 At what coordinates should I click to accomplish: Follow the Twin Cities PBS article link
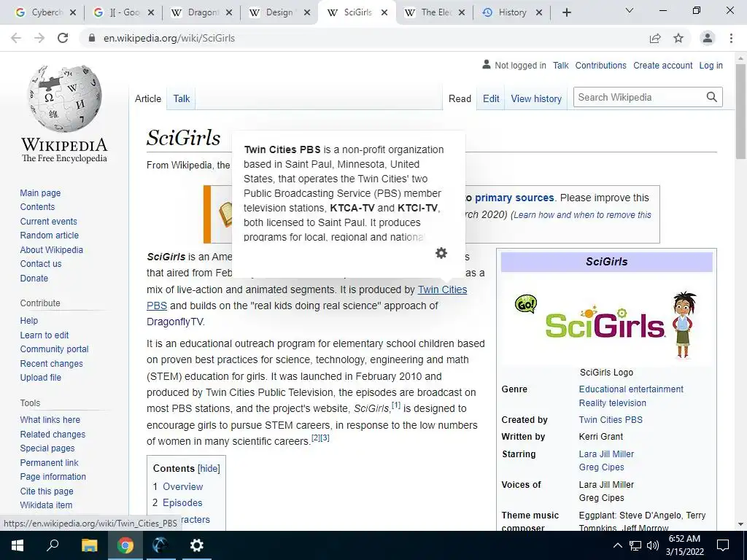442,289
